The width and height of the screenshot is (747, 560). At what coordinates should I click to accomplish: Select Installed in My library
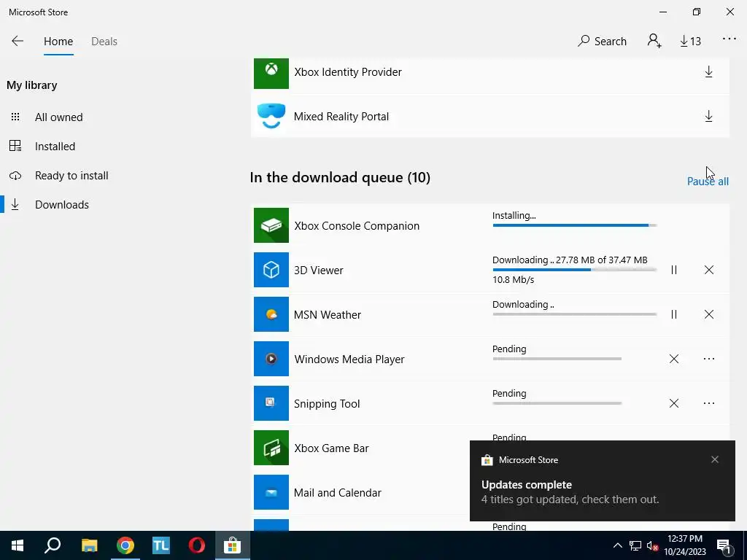click(x=55, y=146)
